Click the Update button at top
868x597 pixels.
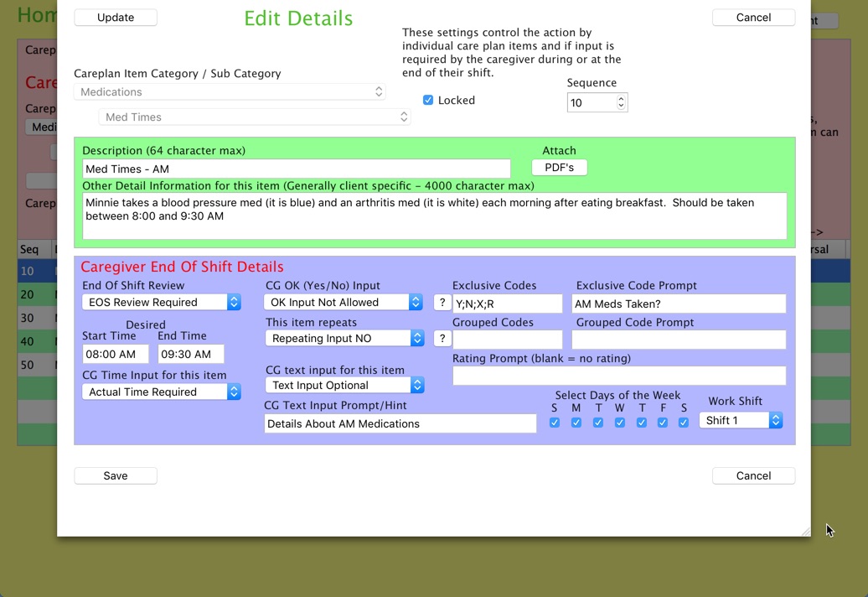116,18
